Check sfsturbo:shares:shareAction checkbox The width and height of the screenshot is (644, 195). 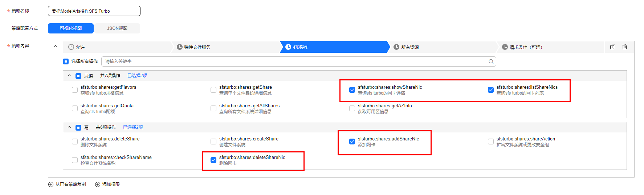click(491, 142)
